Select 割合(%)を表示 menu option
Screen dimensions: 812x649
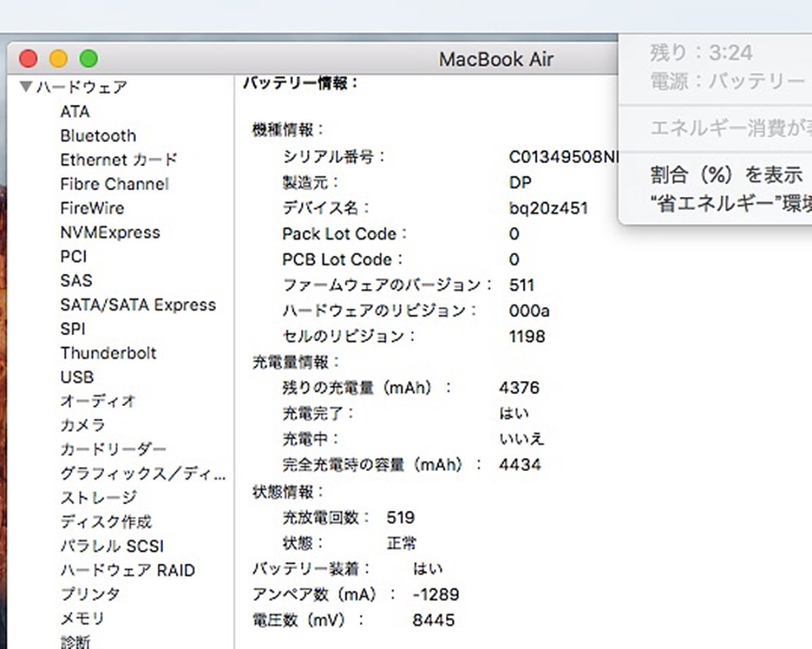click(x=726, y=175)
